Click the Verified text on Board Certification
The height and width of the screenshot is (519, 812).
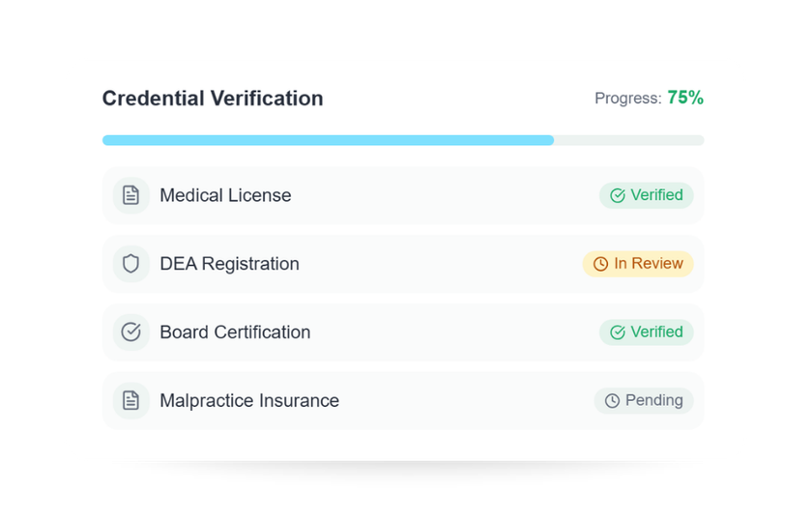click(656, 332)
